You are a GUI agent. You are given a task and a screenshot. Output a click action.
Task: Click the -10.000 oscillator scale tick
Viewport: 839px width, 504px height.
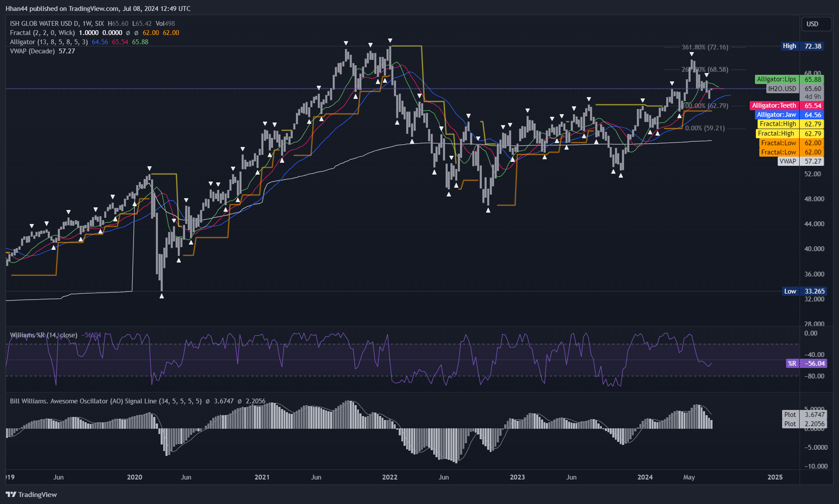[x=816, y=466]
